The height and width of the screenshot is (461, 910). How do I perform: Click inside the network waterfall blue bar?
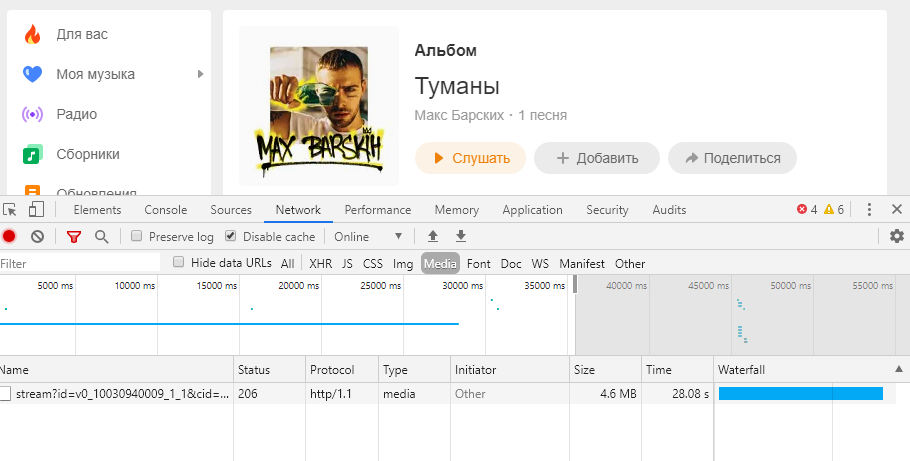tap(800, 394)
